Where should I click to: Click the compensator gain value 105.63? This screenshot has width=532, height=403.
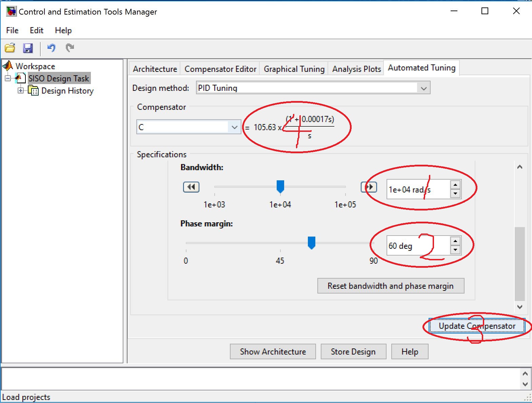[265, 127]
